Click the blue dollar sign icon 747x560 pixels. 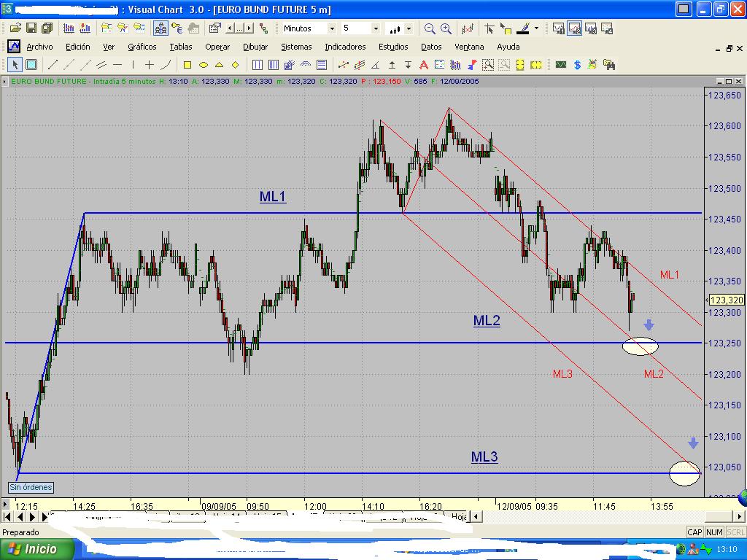[x=578, y=64]
